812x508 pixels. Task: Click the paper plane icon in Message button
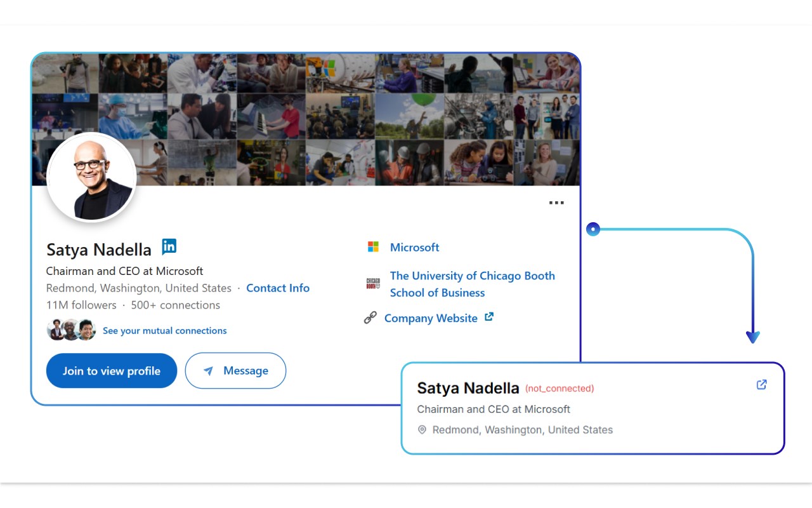[208, 371]
